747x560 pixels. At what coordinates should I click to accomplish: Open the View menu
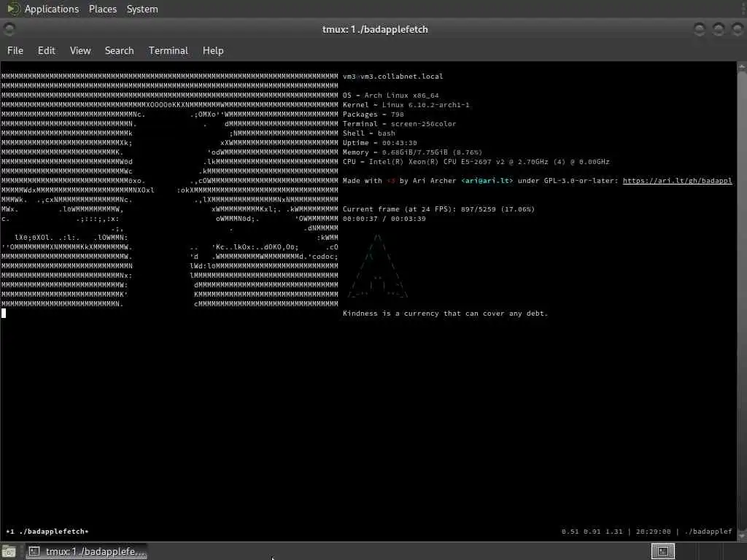pyautogui.click(x=80, y=50)
